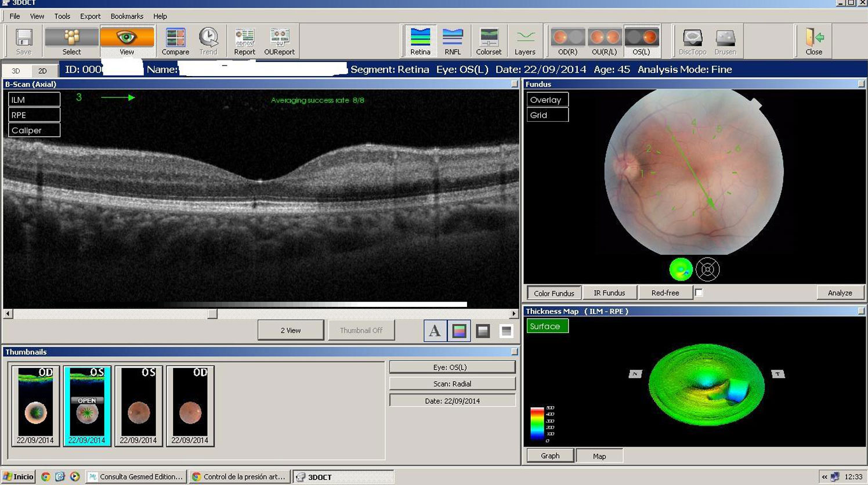Click the Analyze button
The width and height of the screenshot is (868, 485).
click(840, 293)
